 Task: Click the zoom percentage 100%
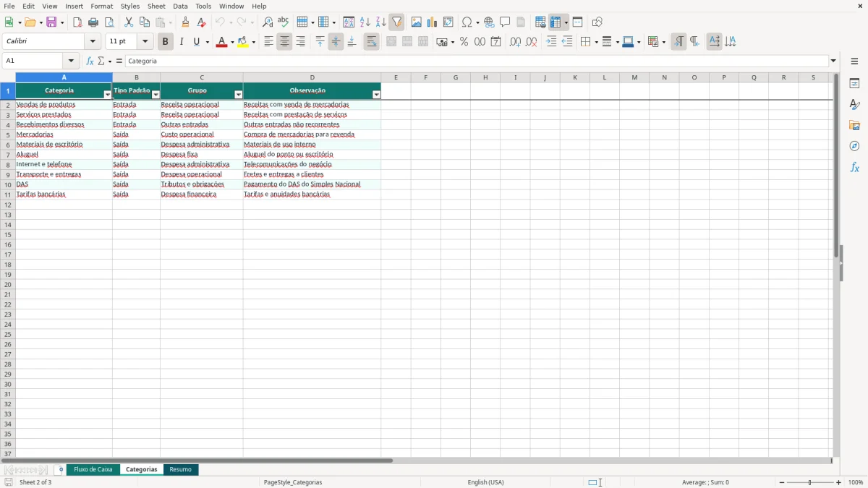(x=856, y=482)
